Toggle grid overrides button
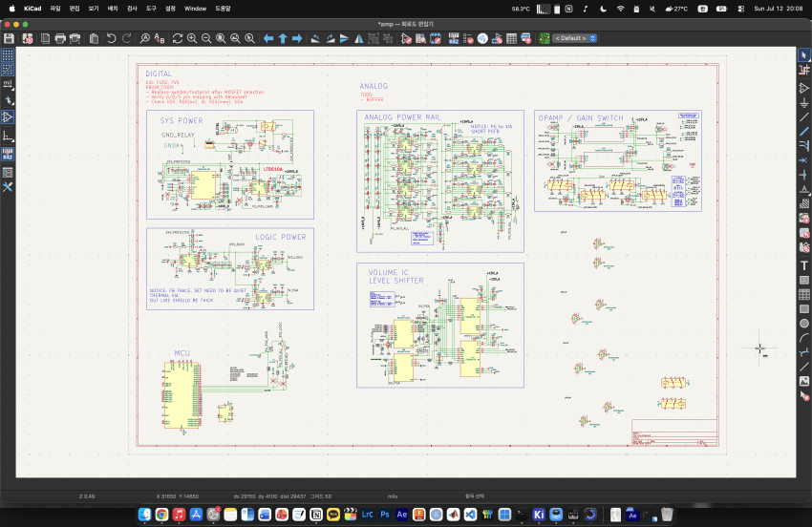Screen dimensions: 812x527 pos(8,70)
